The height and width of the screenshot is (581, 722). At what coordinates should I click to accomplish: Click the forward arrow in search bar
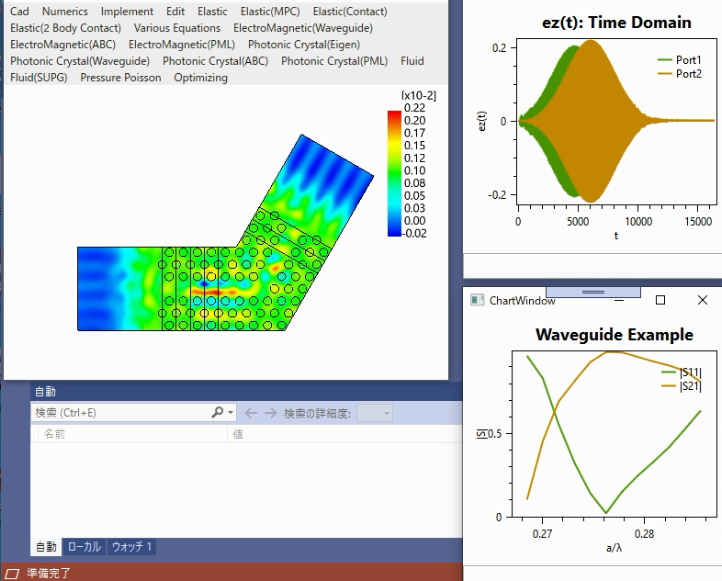point(271,413)
